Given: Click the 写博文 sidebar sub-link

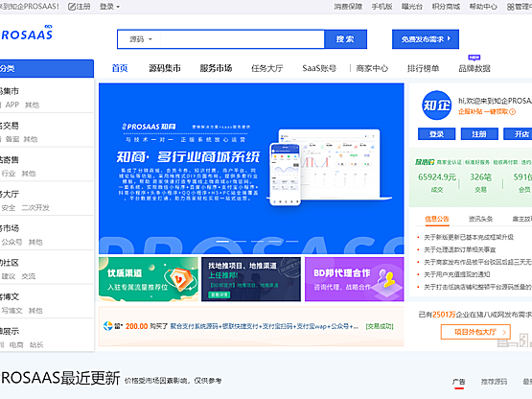Looking at the screenshot, I should (12, 311).
